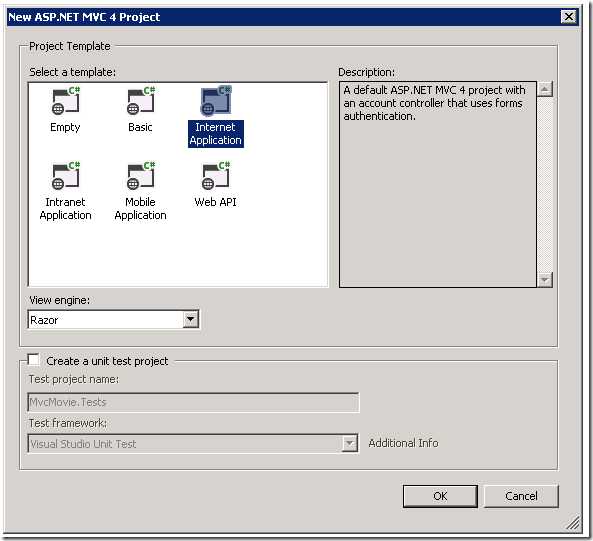Close the New ASP.NET MVC 4 Project dialog
Screen dimensions: 593x541
(568, 17)
